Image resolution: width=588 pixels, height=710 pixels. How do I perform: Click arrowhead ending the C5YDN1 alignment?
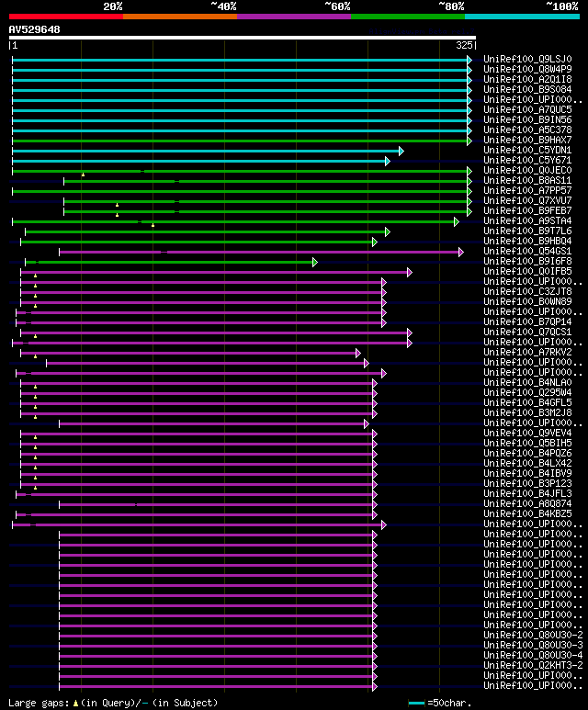point(401,151)
